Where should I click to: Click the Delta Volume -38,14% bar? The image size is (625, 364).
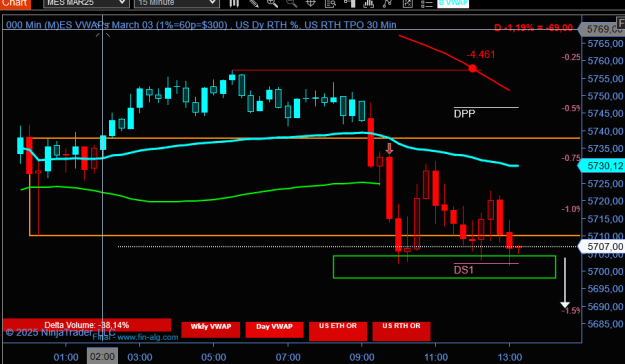click(87, 325)
